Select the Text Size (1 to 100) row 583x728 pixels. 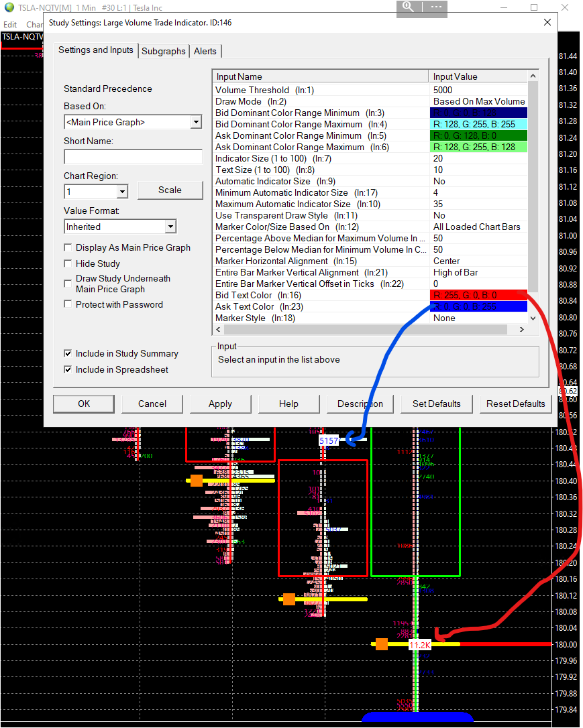(x=370, y=170)
